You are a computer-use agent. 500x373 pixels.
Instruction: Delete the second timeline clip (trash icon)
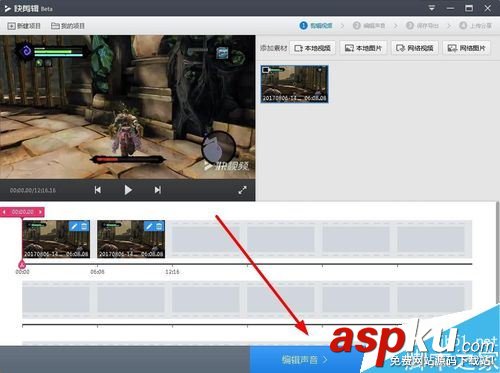(159, 226)
